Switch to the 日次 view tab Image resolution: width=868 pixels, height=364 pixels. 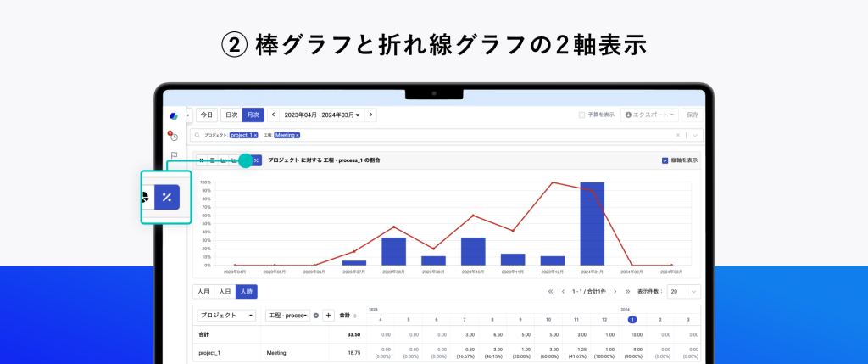point(231,115)
